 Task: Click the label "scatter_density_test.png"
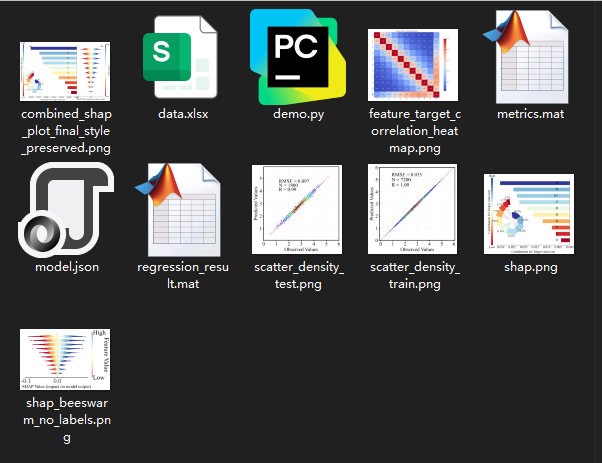tap(298, 275)
